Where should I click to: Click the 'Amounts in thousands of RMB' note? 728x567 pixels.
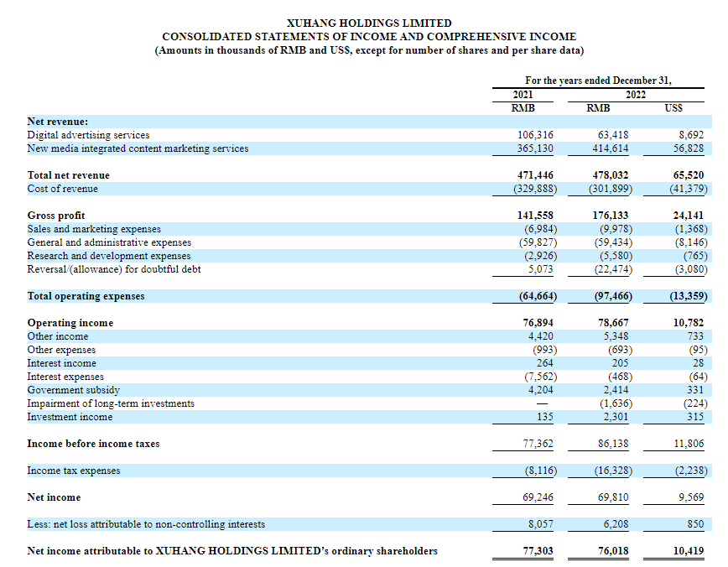click(x=369, y=50)
